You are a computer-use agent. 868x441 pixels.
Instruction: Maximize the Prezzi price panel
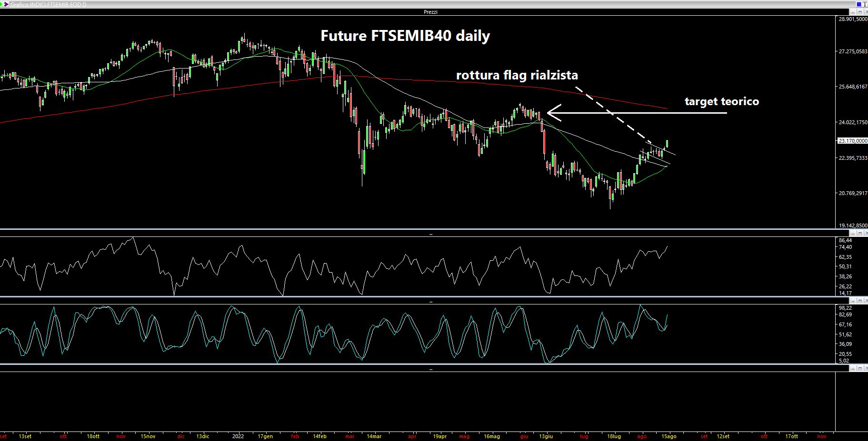point(860,11)
